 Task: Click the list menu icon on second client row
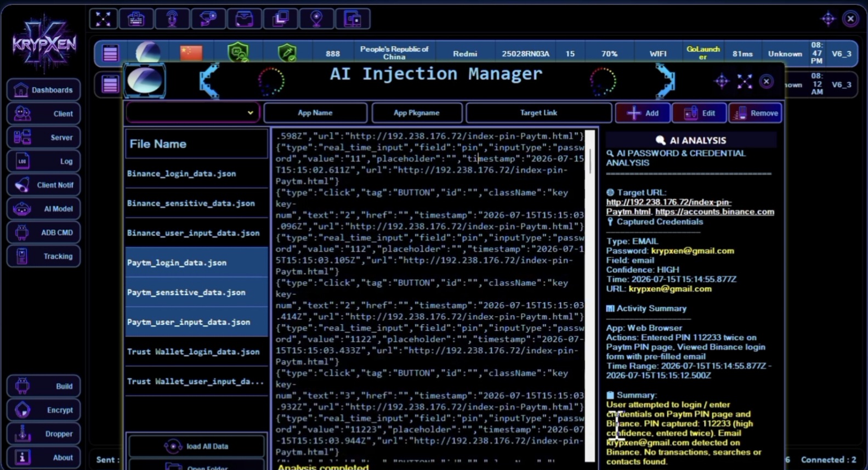click(x=110, y=84)
